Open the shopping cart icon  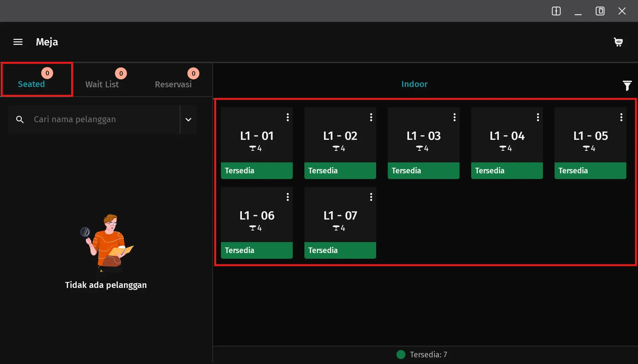(x=618, y=42)
